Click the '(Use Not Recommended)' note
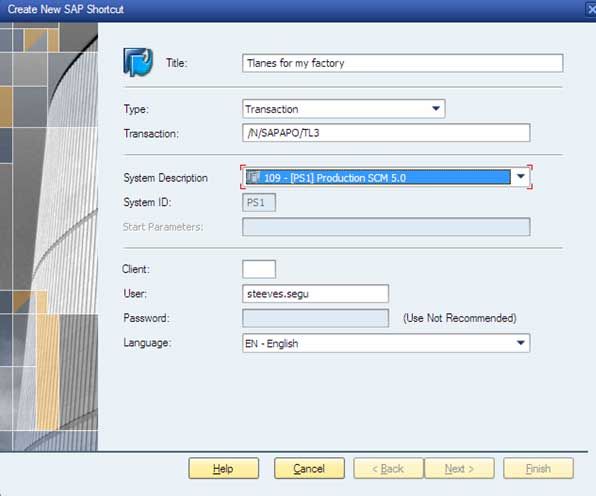 [x=460, y=318]
